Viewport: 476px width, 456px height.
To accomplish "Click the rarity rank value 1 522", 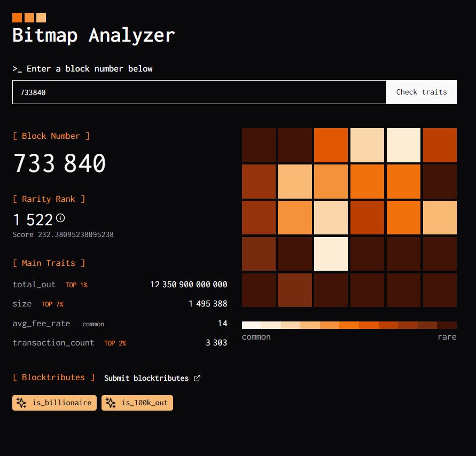I will (x=33, y=219).
